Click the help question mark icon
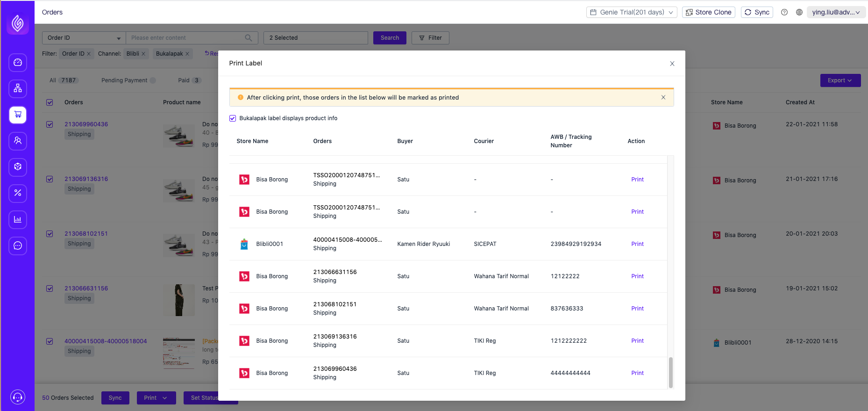Viewport: 868px width, 411px height. [x=784, y=12]
